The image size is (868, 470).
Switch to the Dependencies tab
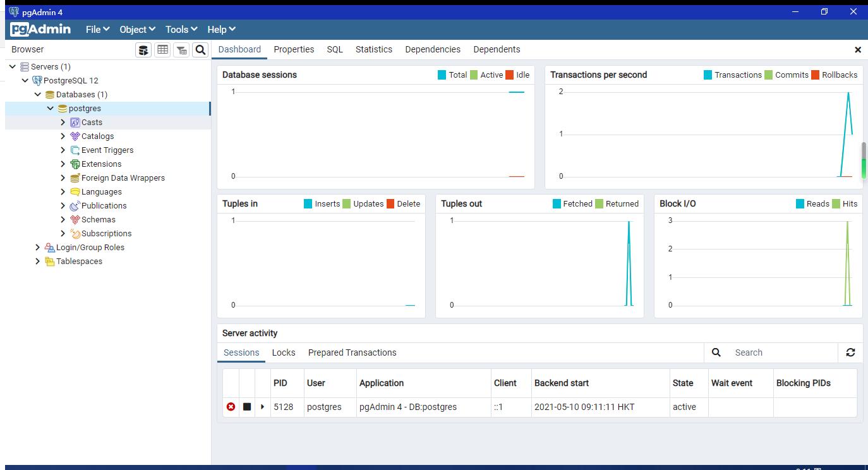pyautogui.click(x=433, y=49)
